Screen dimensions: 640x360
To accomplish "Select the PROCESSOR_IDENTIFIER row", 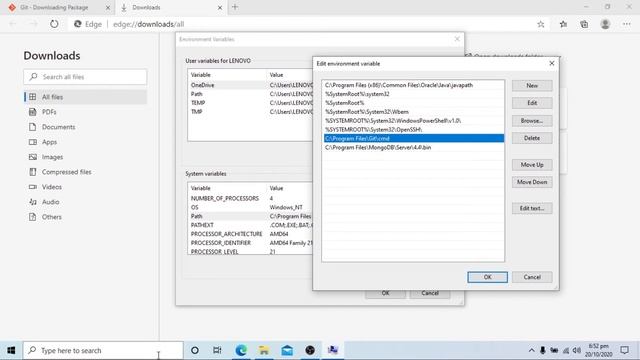I will tap(250, 243).
